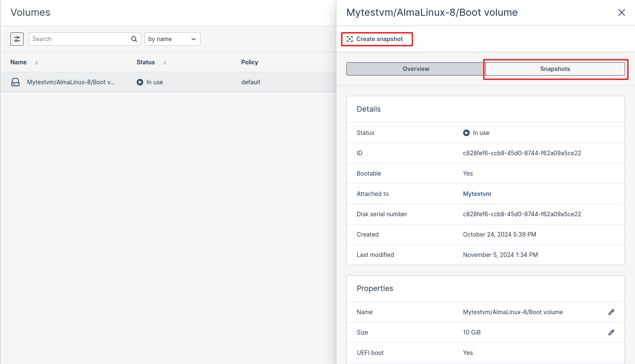This screenshot has width=635, height=364.
Task: Switch to the Overview tab
Action: tap(416, 69)
